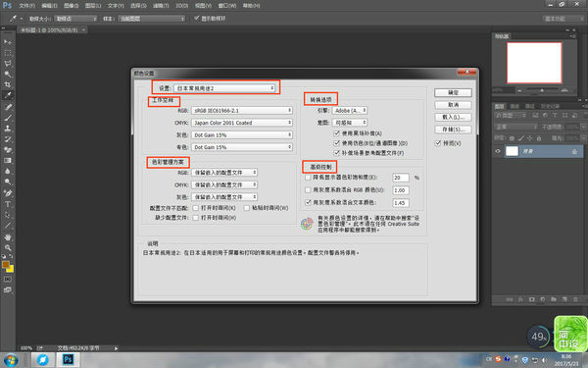588x368 pixels.
Task: Open the 编辑 menu
Action: [x=49, y=6]
